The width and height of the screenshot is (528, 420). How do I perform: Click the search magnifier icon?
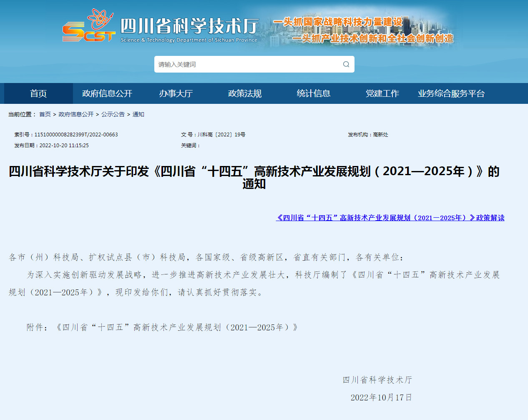point(346,64)
